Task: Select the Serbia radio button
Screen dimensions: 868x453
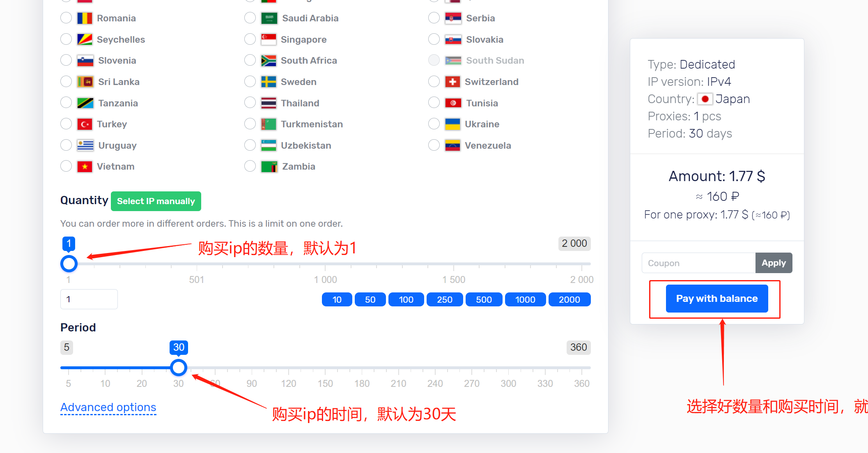Action: click(434, 18)
